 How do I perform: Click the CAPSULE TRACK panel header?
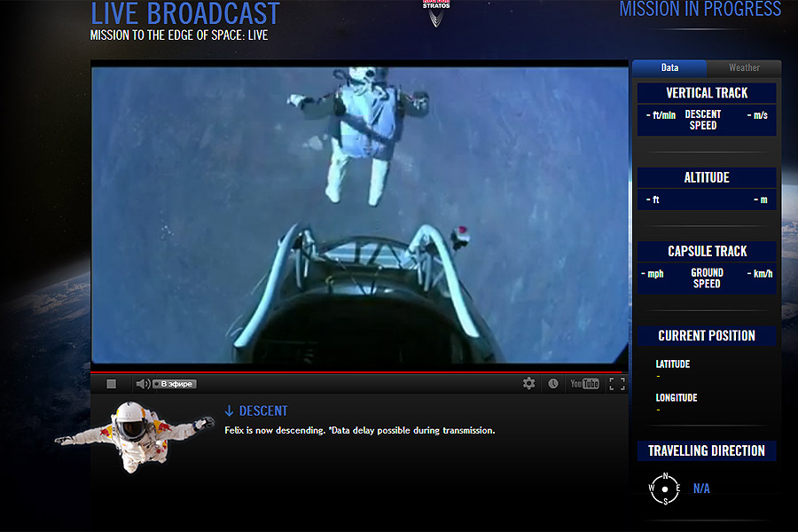[x=707, y=252]
